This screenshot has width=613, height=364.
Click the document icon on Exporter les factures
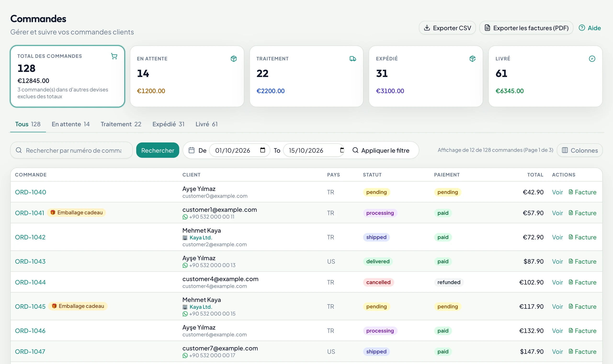(x=487, y=28)
